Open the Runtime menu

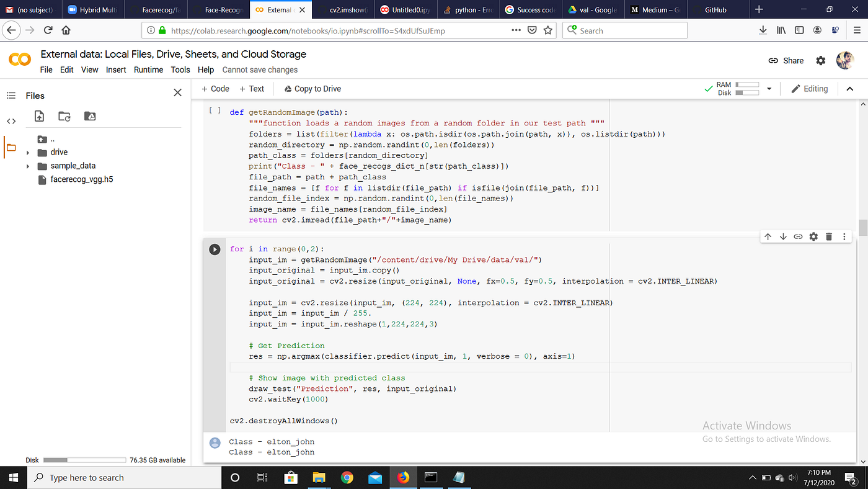tap(148, 70)
